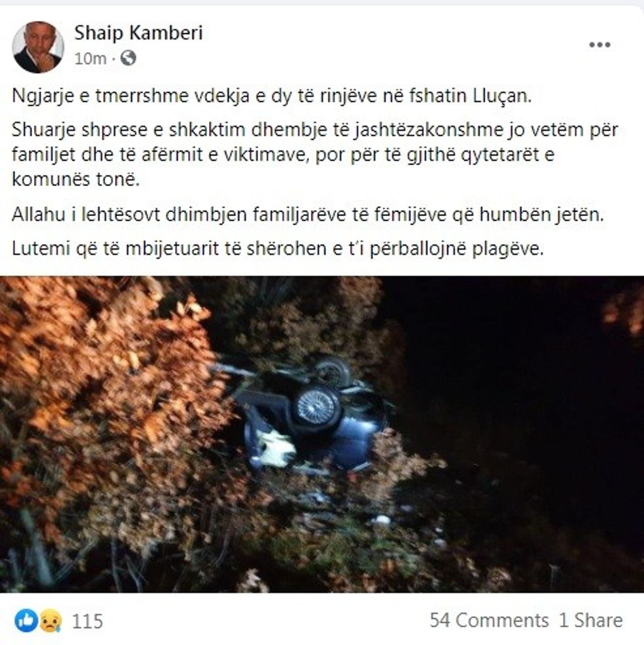Click the blue thumbs-up Like reaction icon
This screenshot has width=644, height=645.
point(26,621)
